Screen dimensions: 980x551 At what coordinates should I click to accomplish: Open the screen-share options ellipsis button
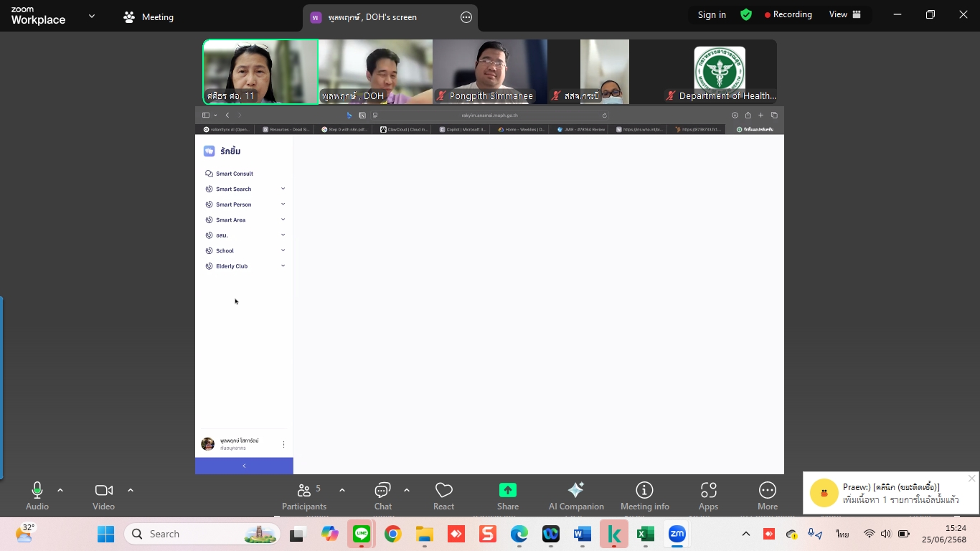pos(466,17)
